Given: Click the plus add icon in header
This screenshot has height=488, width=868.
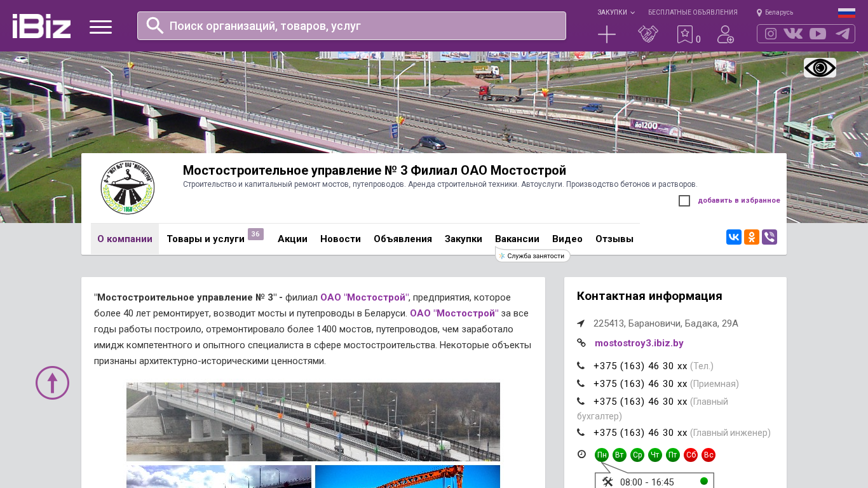Looking at the screenshot, I should coord(607,34).
